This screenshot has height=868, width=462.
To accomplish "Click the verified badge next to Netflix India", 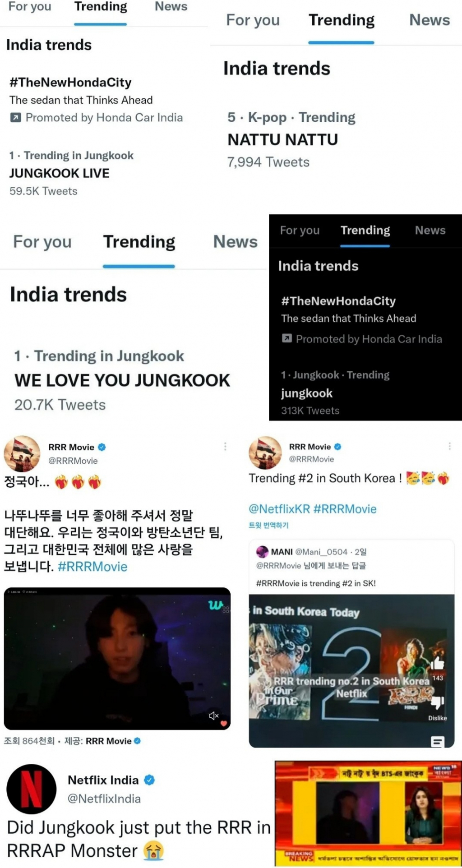I will click(x=149, y=780).
